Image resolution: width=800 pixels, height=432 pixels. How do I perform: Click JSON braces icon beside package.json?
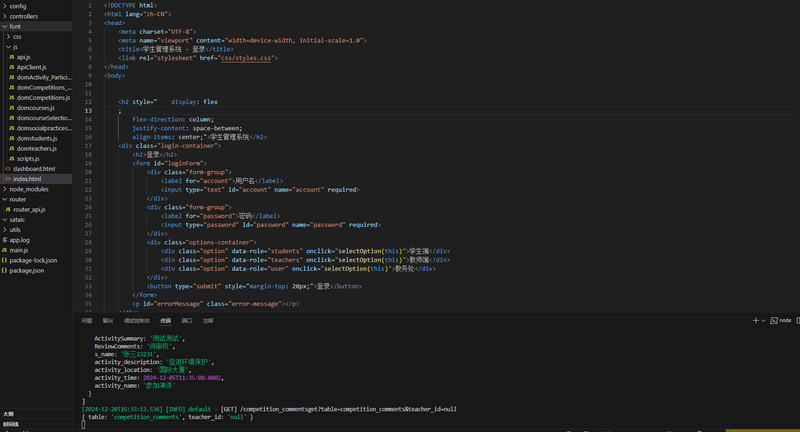click(5, 271)
